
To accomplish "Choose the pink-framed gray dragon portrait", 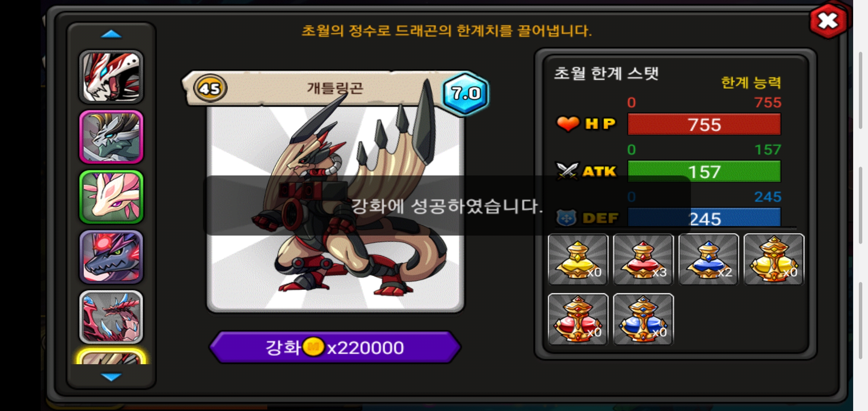I will click(x=111, y=137).
